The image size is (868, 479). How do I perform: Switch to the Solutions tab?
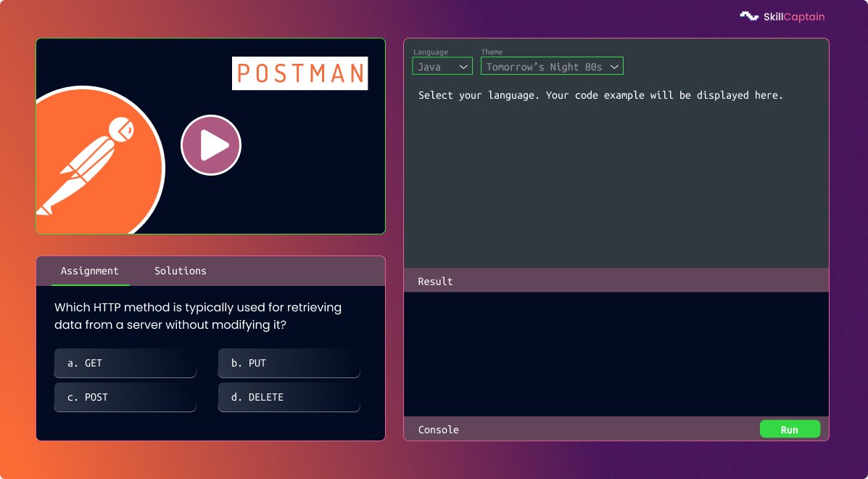(181, 271)
